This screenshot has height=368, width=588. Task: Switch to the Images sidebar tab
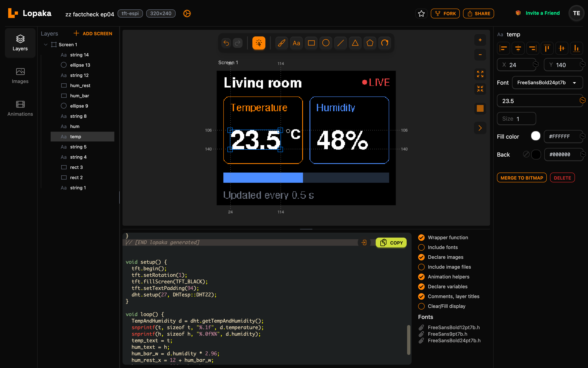point(20,76)
